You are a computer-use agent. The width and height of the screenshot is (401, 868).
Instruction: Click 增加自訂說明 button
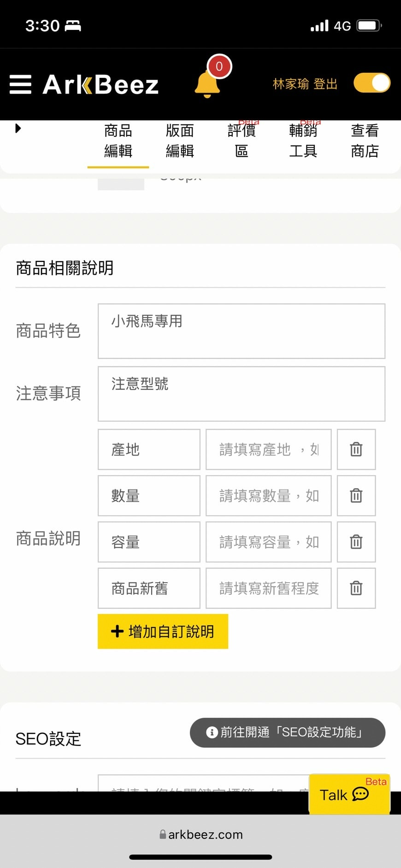pyautogui.click(x=163, y=631)
